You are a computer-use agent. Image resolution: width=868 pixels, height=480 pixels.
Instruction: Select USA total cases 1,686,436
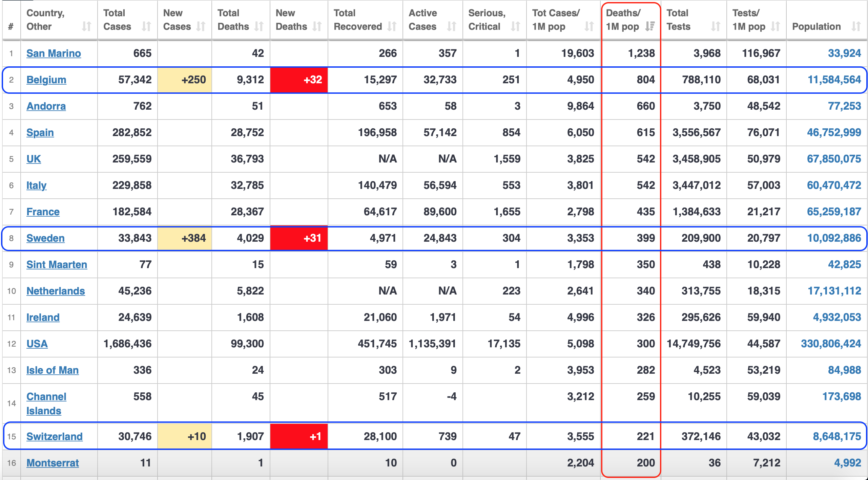click(127, 344)
